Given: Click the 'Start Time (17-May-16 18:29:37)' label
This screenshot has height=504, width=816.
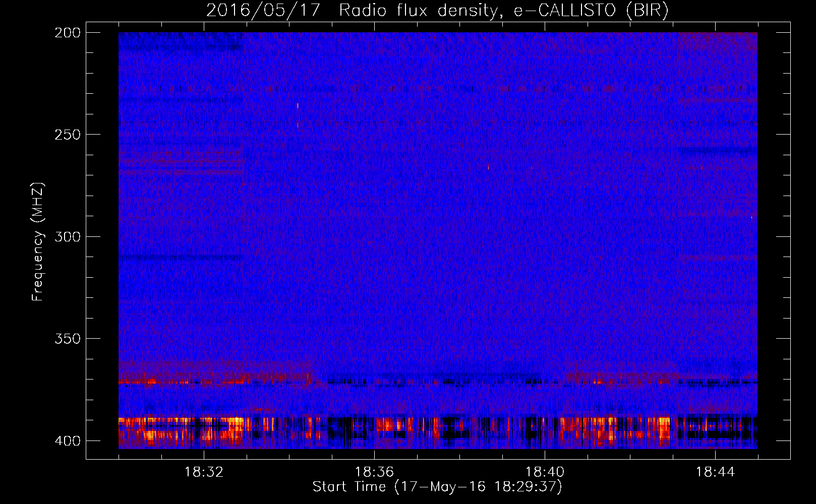Looking at the screenshot, I should [x=437, y=487].
